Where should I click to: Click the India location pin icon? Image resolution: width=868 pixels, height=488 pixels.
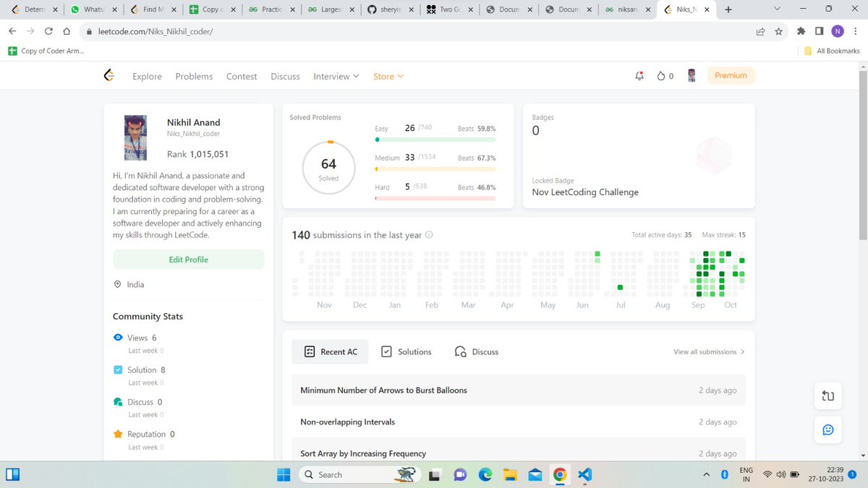[118, 285]
